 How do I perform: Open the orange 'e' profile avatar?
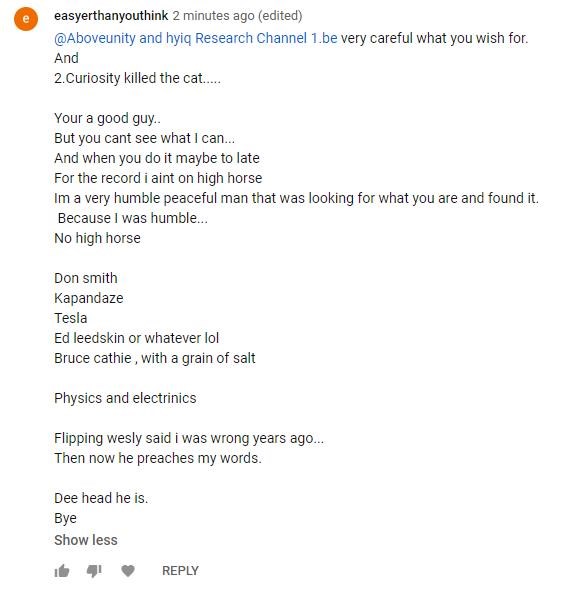click(x=26, y=18)
